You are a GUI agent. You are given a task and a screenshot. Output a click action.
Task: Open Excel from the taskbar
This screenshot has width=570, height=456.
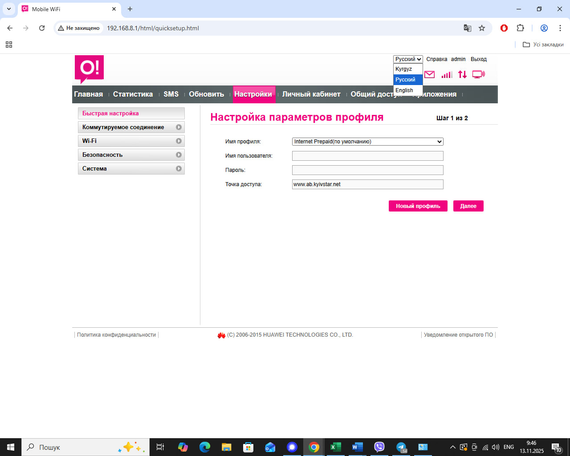point(336,447)
